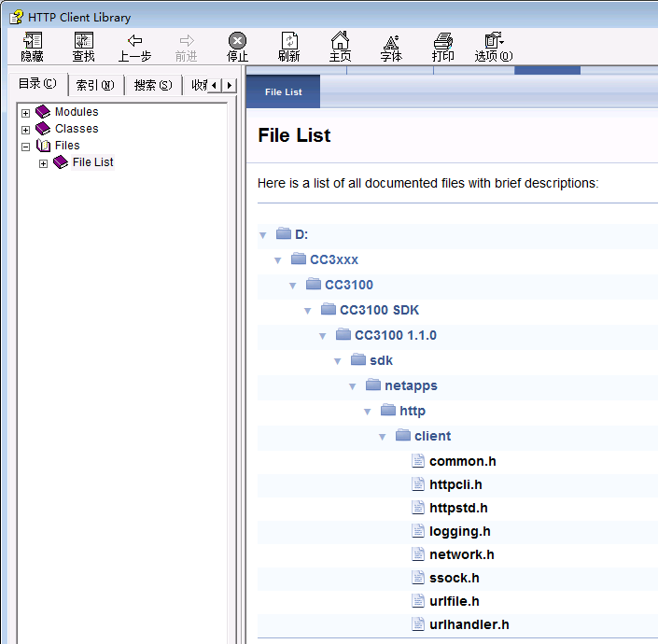Click the tab strip right scroll arrow
This screenshot has height=644, width=658.
tap(229, 86)
